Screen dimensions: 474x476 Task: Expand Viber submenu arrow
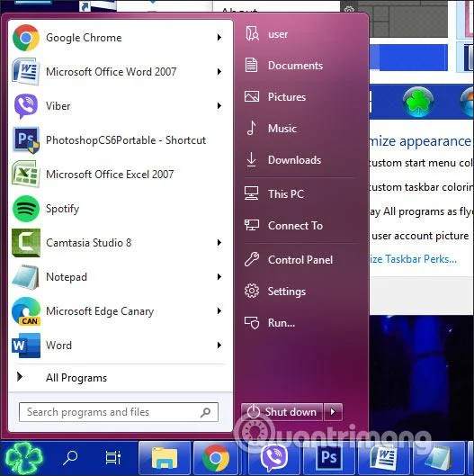(219, 105)
